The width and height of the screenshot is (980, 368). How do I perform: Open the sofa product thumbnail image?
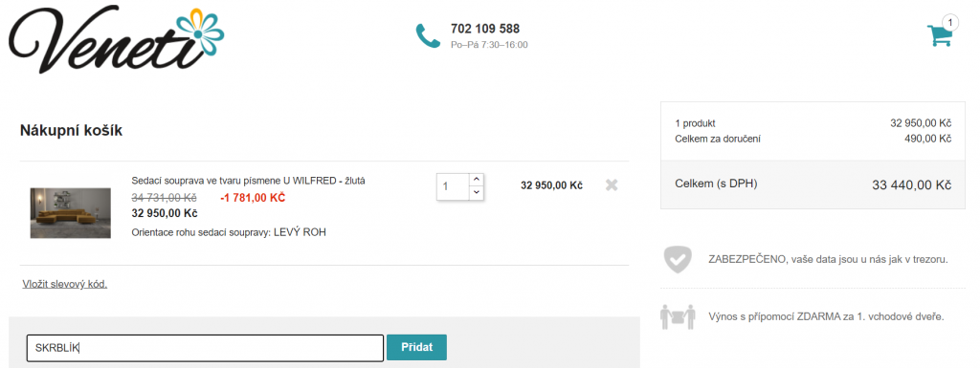[x=71, y=213]
